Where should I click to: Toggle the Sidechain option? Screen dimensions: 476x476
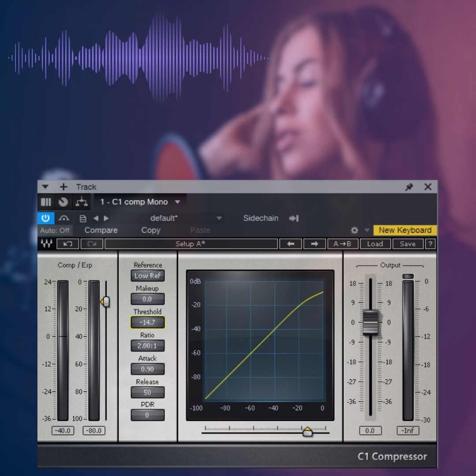pos(260,218)
